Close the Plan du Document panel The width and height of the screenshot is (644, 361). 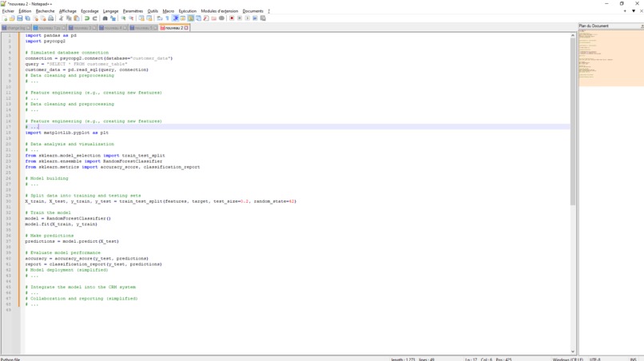tap(642, 26)
